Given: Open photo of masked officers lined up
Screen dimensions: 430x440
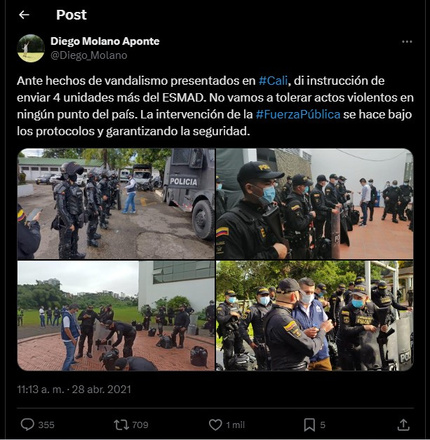Looking at the screenshot, I should coord(315,204).
